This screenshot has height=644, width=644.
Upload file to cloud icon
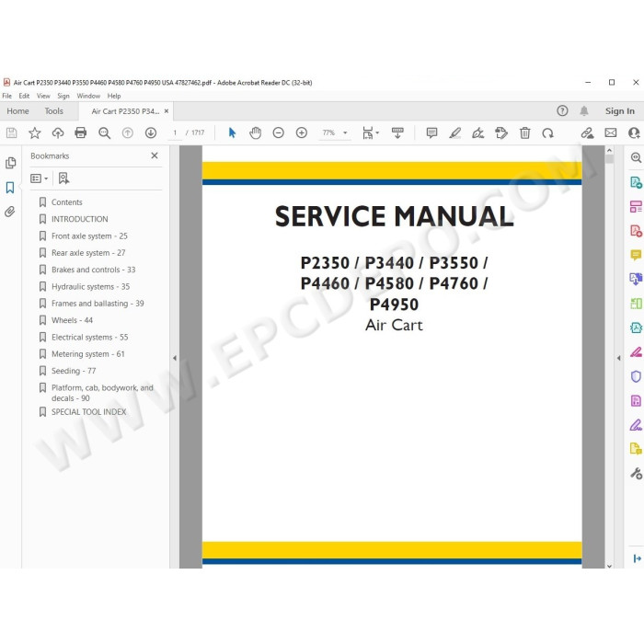(x=58, y=133)
